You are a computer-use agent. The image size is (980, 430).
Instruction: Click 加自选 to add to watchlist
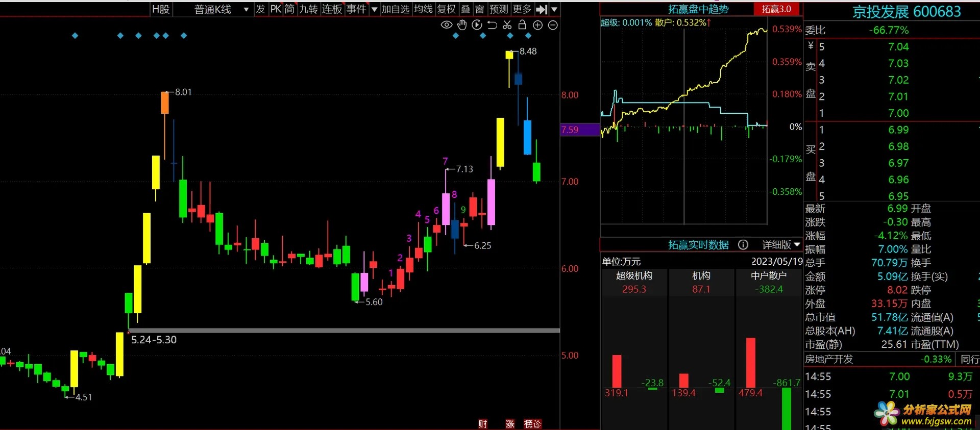(x=396, y=9)
